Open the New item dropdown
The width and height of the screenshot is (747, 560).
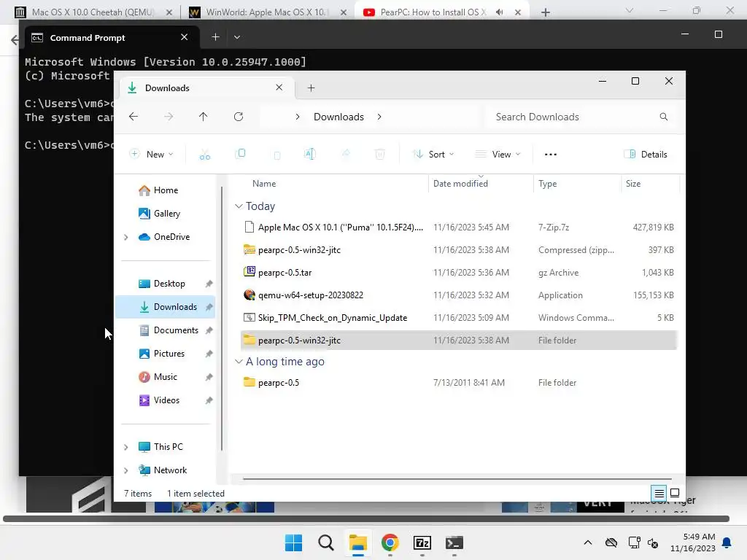[152, 155]
